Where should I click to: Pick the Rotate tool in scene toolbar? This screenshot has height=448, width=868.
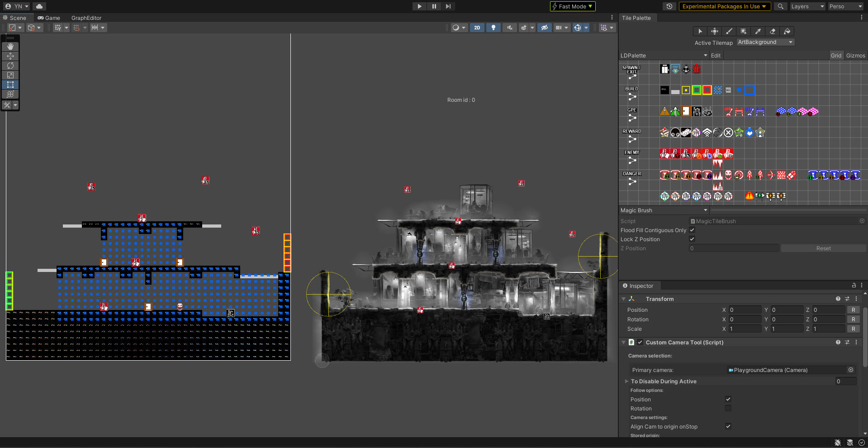10,66
